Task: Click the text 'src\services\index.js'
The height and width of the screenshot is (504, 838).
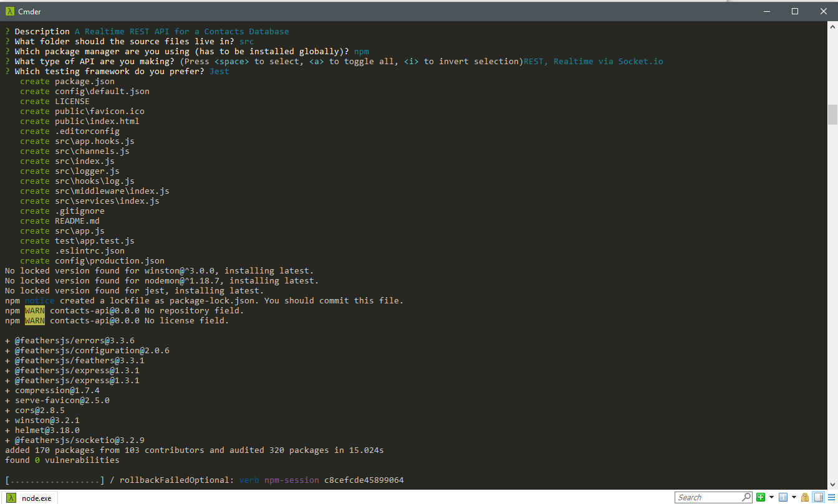Action: 107,201
